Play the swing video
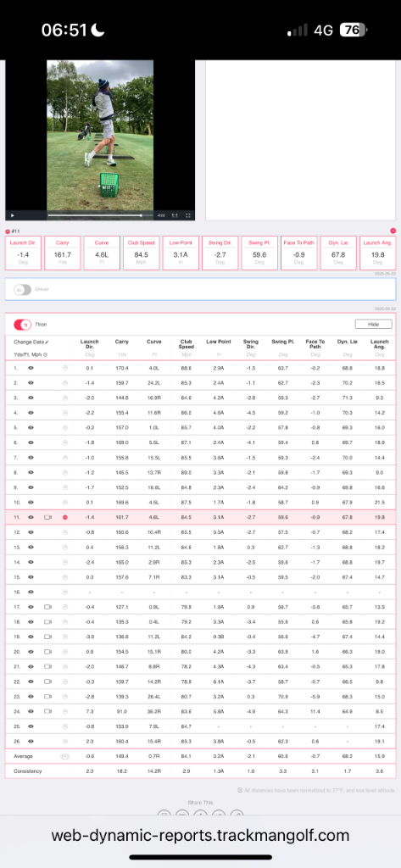 [13, 215]
